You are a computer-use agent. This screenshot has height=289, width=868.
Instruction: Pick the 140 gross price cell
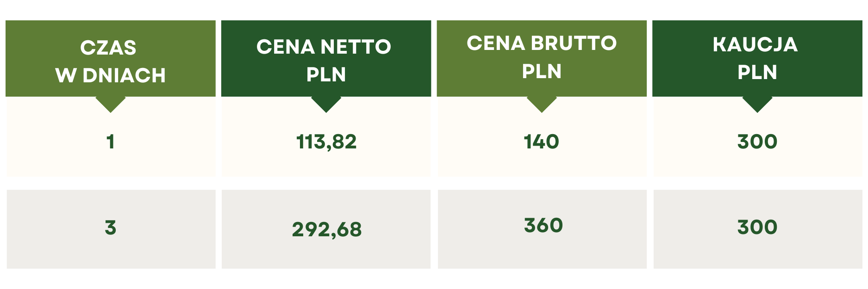[542, 141]
